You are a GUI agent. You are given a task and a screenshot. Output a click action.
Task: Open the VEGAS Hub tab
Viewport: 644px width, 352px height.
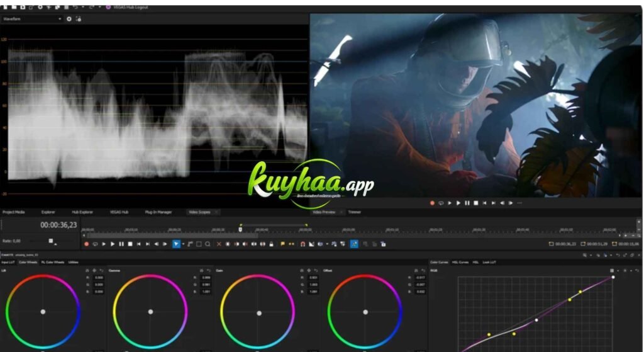pos(119,212)
